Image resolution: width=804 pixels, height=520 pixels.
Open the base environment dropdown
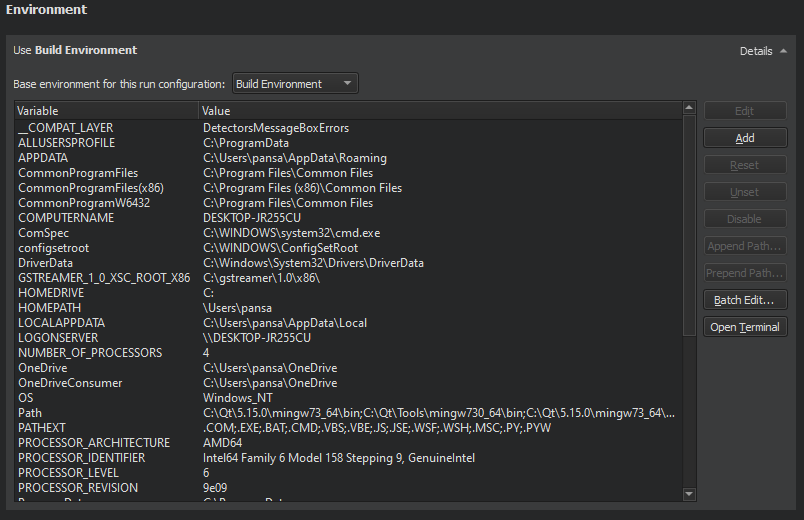pyautogui.click(x=295, y=84)
